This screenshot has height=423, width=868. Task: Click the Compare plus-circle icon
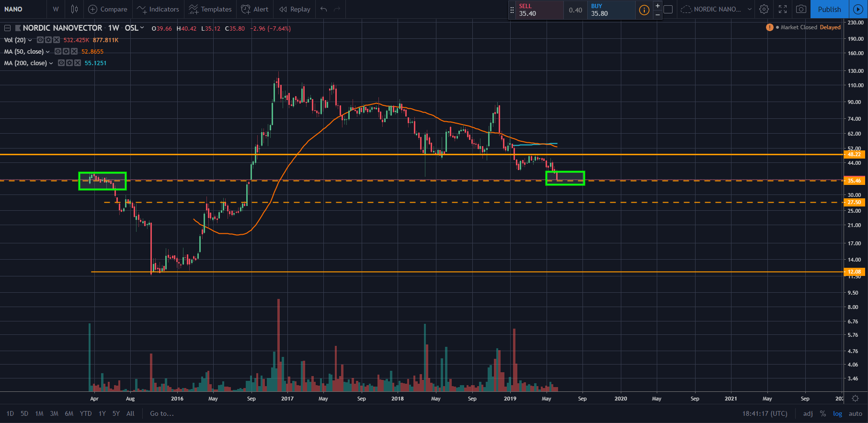click(x=93, y=9)
